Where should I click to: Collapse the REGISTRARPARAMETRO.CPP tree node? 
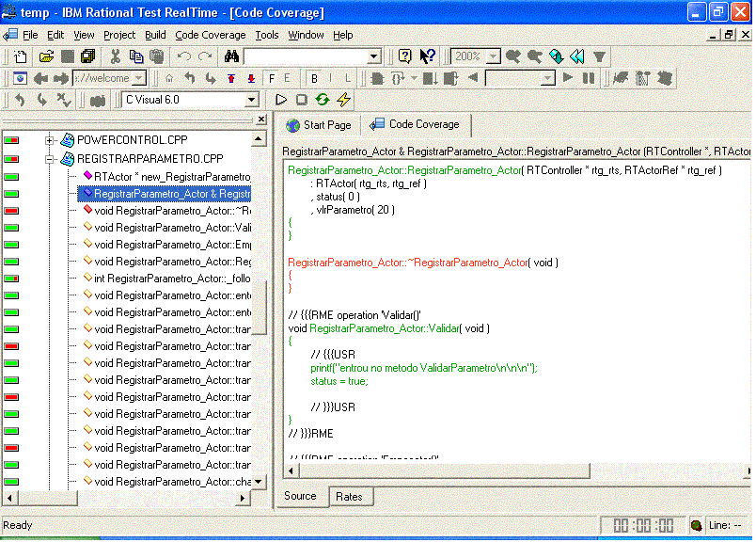coord(49,159)
